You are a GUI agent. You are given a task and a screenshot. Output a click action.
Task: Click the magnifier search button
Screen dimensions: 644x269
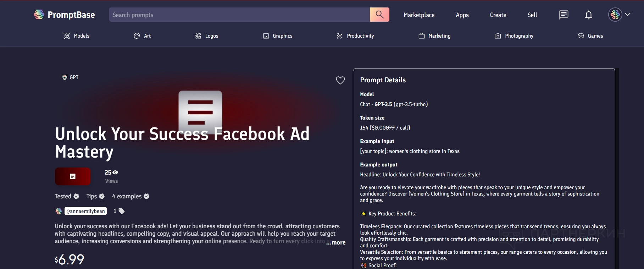click(x=379, y=15)
